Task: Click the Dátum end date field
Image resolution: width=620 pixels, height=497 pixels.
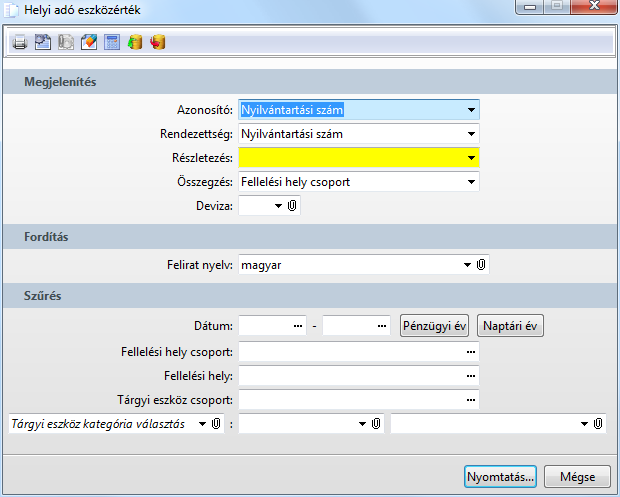Action: [x=356, y=326]
